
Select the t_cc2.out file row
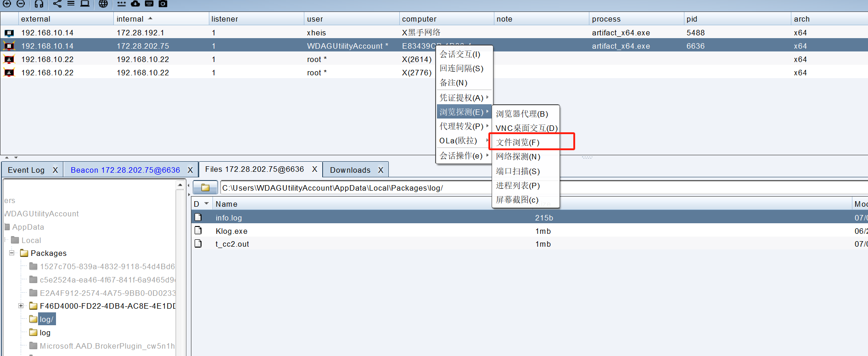coord(530,243)
